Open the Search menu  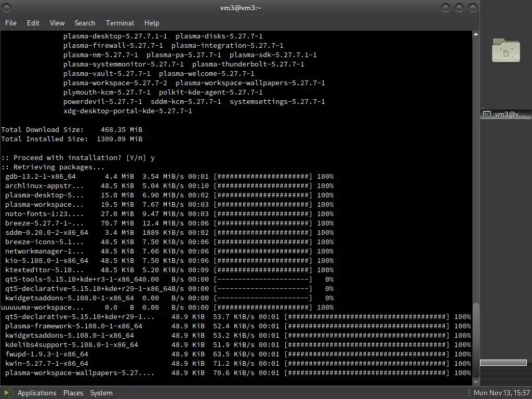(x=85, y=23)
